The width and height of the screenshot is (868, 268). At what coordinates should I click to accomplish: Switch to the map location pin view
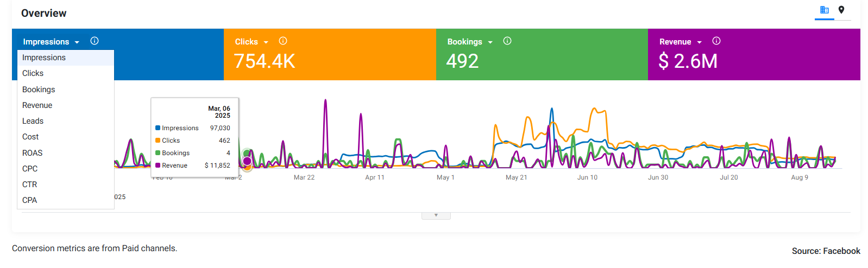click(x=841, y=10)
